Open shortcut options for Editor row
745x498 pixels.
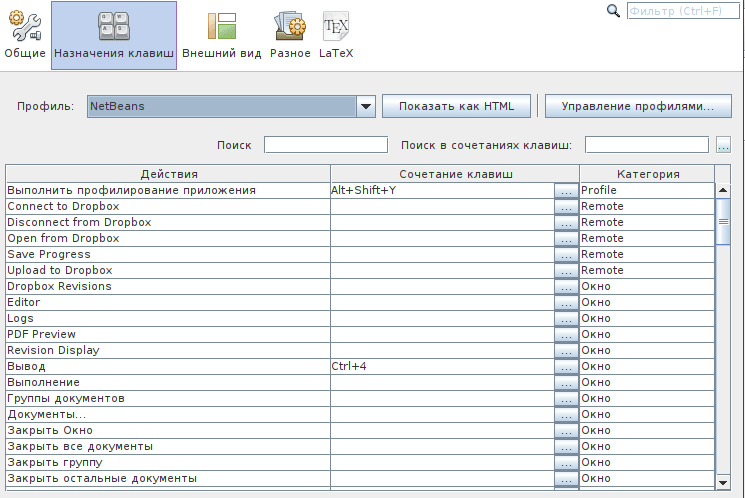566,303
